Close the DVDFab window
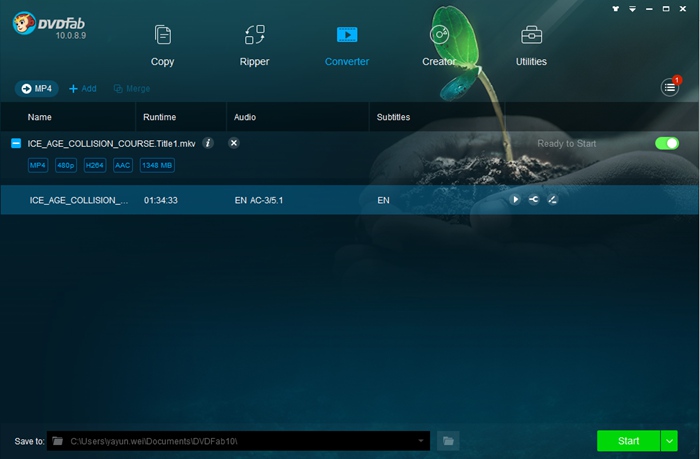The image size is (700, 459). tap(683, 8)
